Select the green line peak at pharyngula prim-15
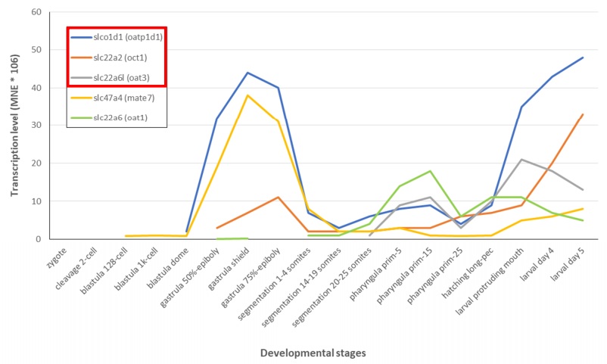 tap(430, 171)
